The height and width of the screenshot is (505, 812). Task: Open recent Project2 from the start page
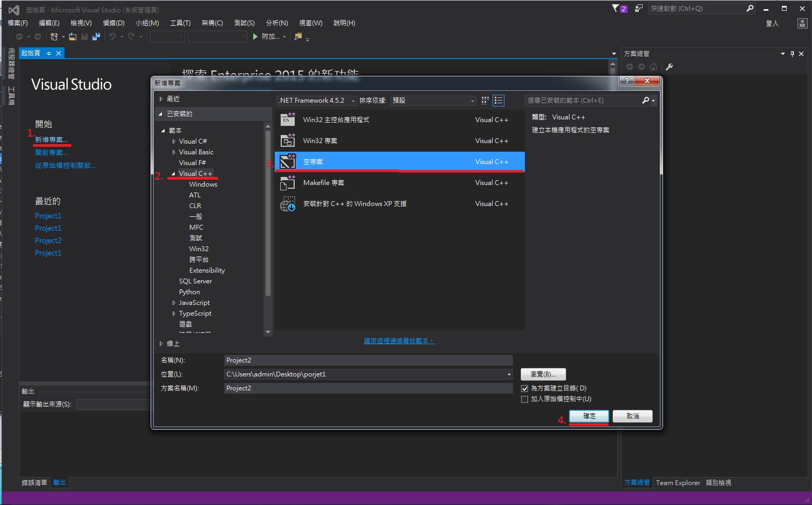tap(48, 240)
